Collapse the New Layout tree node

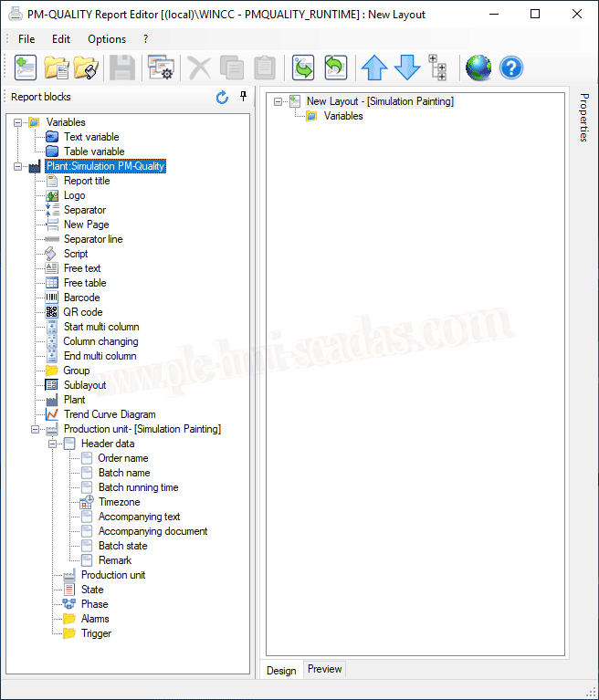click(278, 101)
